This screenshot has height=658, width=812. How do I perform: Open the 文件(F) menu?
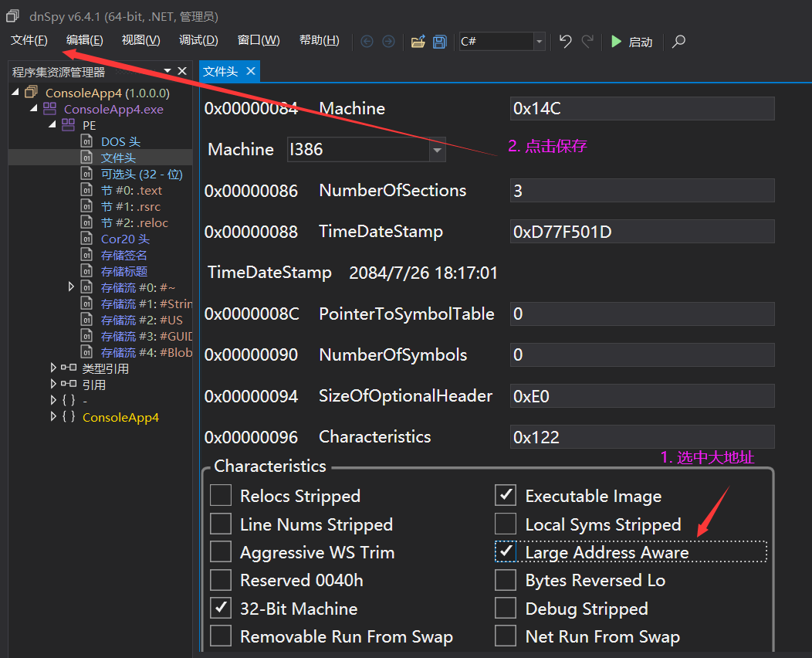[x=29, y=40]
